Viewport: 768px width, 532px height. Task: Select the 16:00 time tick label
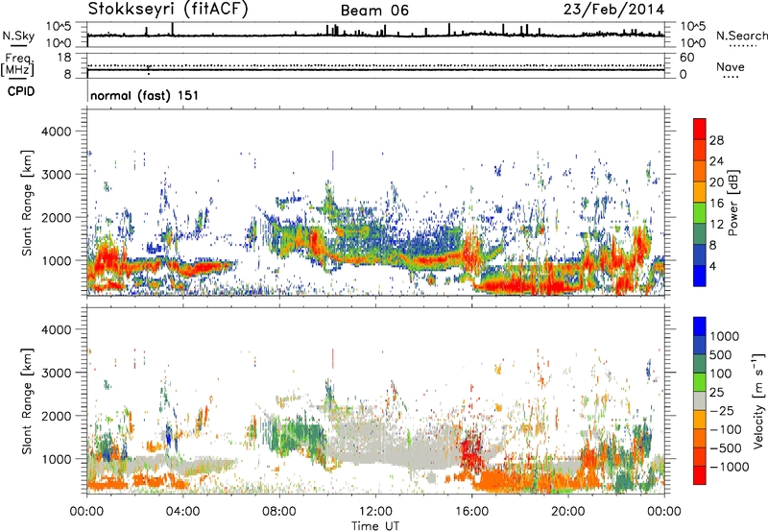[x=471, y=512]
